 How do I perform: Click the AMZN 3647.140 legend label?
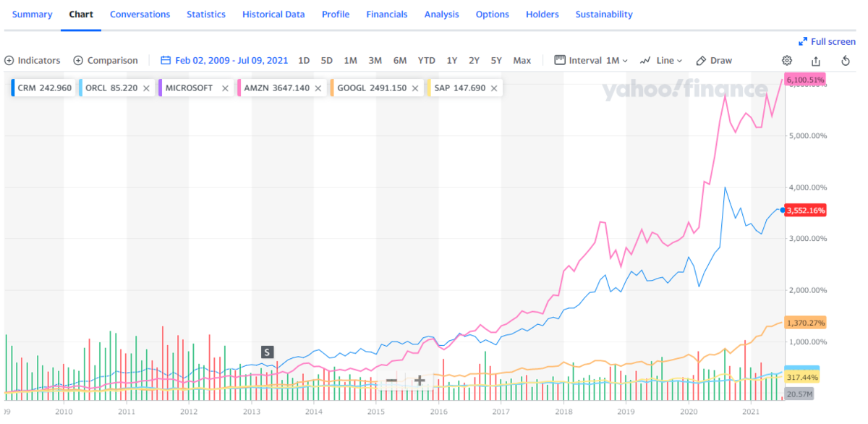277,88
